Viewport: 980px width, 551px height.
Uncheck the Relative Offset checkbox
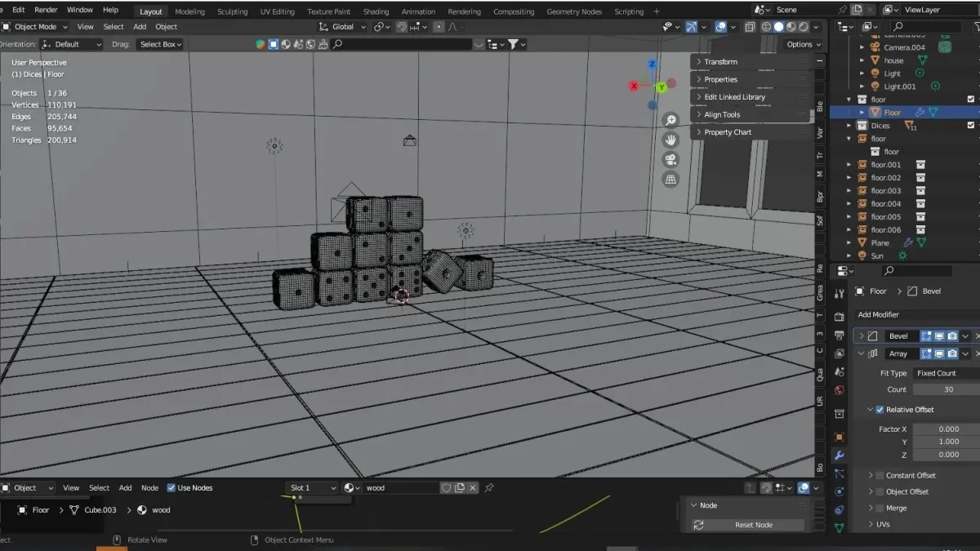pos(880,410)
